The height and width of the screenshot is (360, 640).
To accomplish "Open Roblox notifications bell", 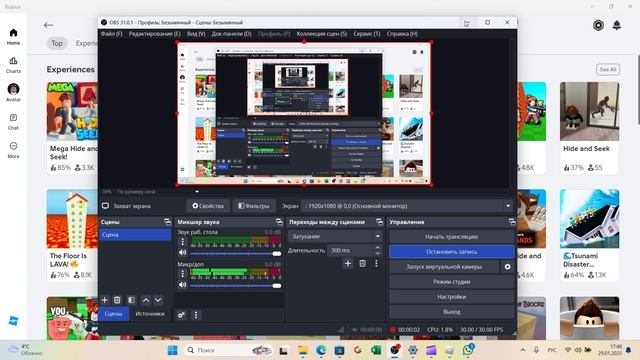I will (617, 25).
